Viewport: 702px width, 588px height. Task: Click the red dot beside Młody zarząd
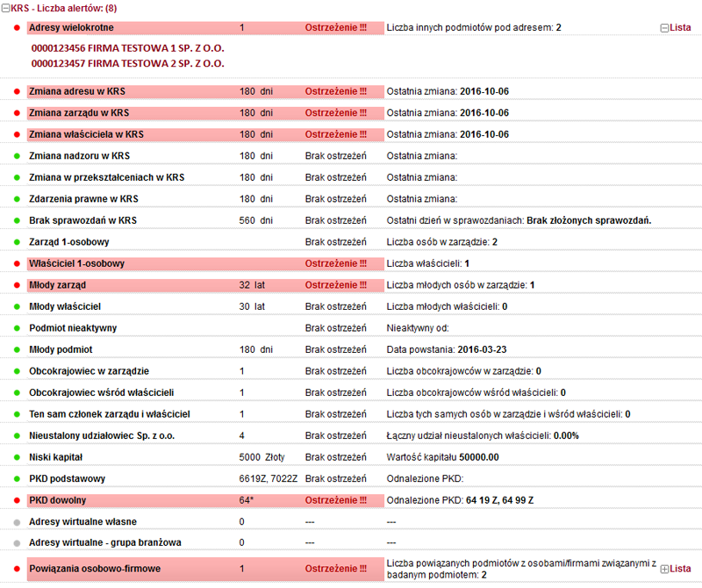tap(17, 285)
